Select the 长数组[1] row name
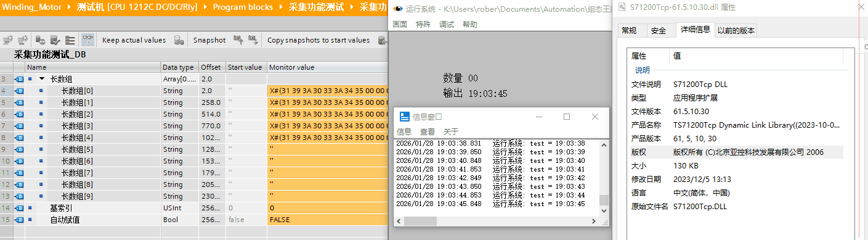The image size is (868, 240). tap(77, 102)
